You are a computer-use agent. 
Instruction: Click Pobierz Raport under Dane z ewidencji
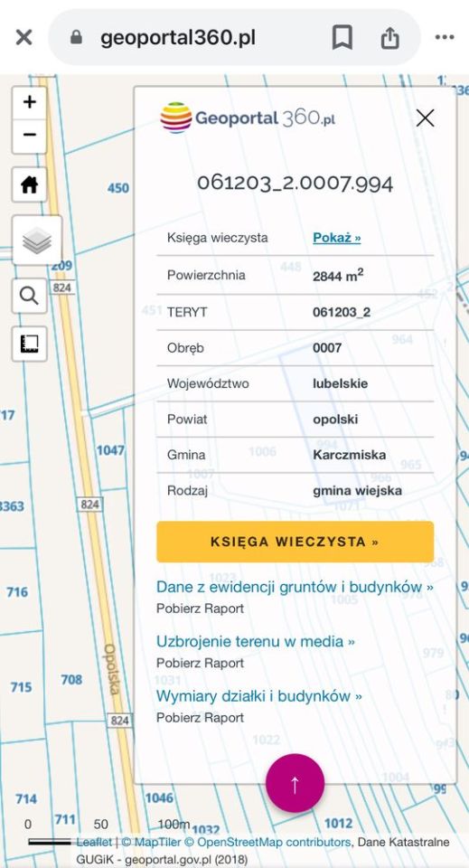coord(201,609)
